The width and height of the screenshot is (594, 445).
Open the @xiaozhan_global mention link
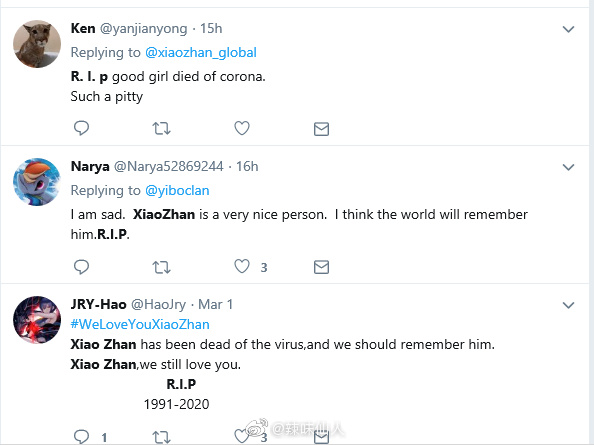tap(201, 52)
